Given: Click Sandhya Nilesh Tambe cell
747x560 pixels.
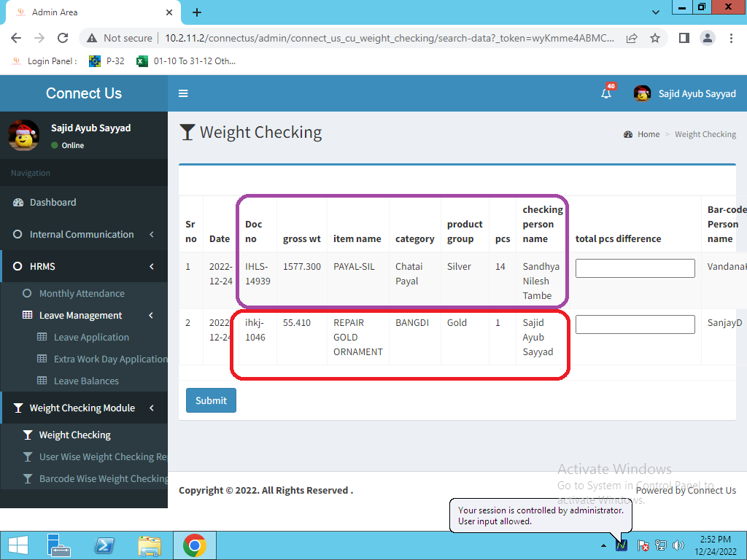Looking at the screenshot, I should (x=541, y=281).
